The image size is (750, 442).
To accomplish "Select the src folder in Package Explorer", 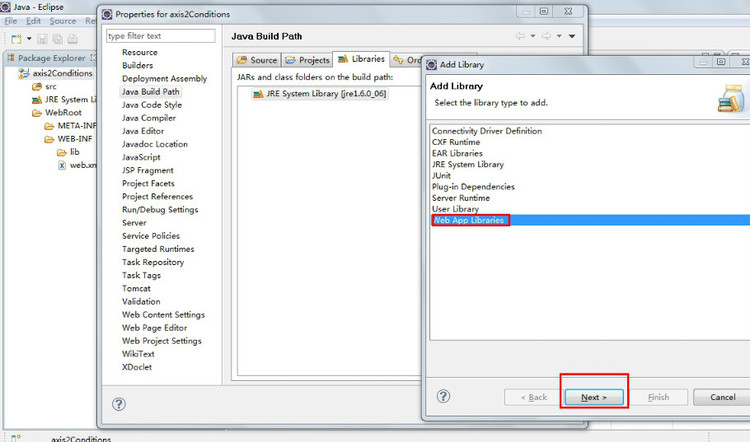I will pyautogui.click(x=51, y=87).
